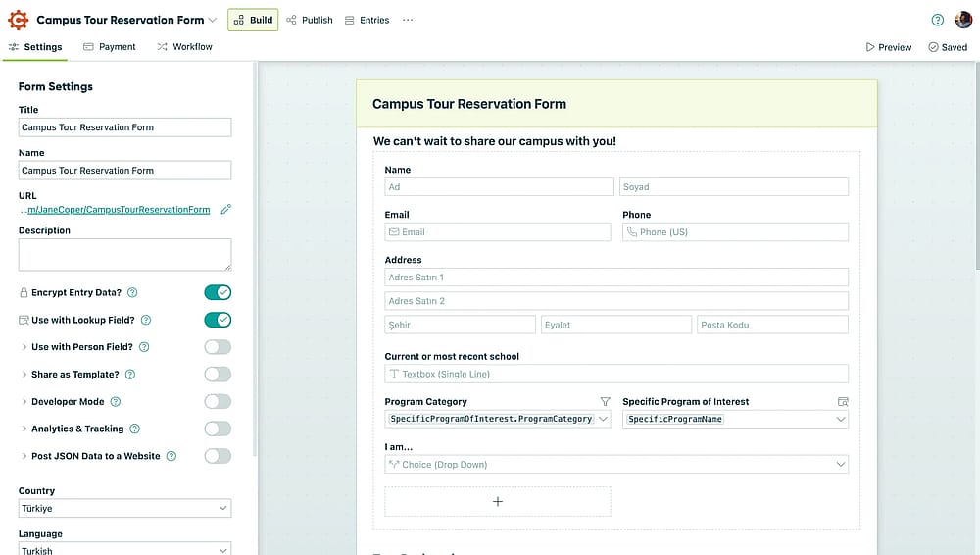Click the settings panel vertical scrollbar
Viewport: 980px width, 555px height.
(x=255, y=259)
